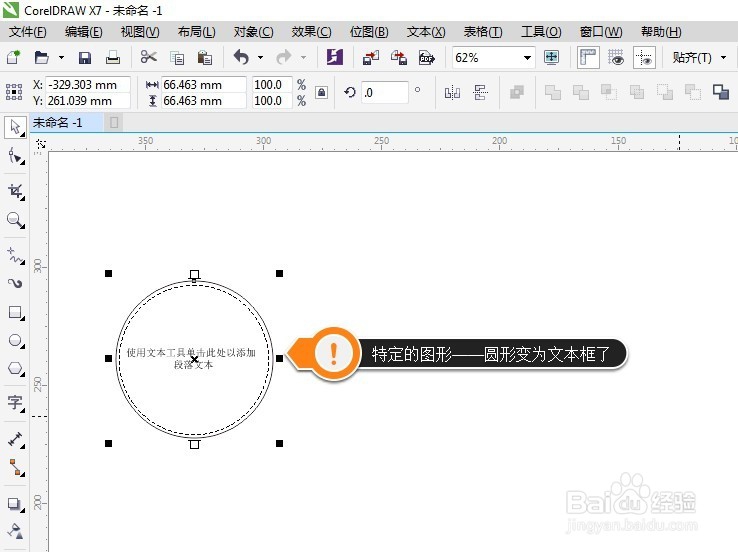Search content with the purple icon
The image size is (738, 552).
point(335,57)
